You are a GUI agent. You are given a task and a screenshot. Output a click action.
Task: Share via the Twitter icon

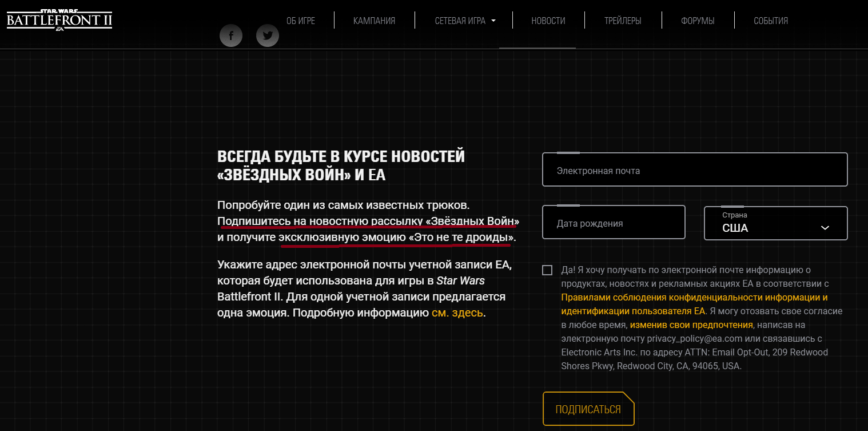[268, 36]
